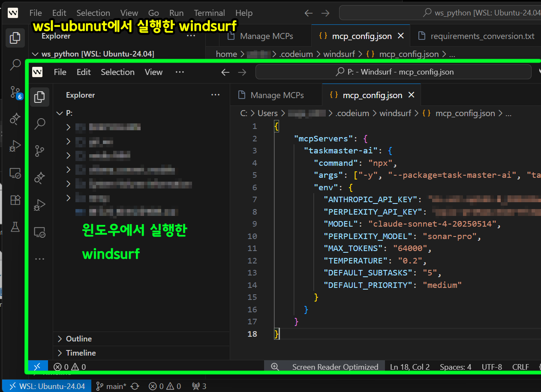Open Go menu in the WSL window
The image size is (541, 392).
tap(153, 13)
